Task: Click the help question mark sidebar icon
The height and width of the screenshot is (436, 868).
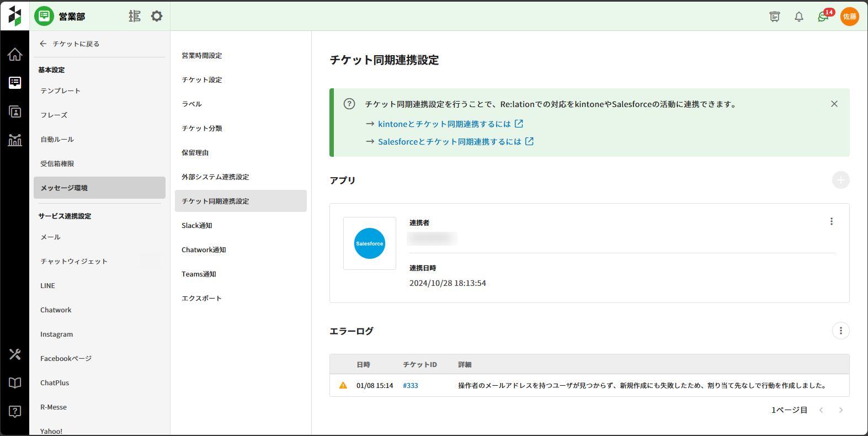Action: tap(15, 411)
